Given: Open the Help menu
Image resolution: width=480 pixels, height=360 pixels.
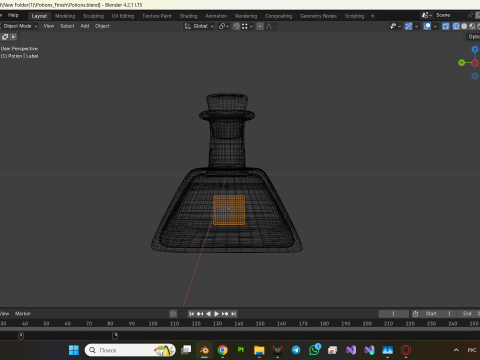Looking at the screenshot, I should (13, 15).
